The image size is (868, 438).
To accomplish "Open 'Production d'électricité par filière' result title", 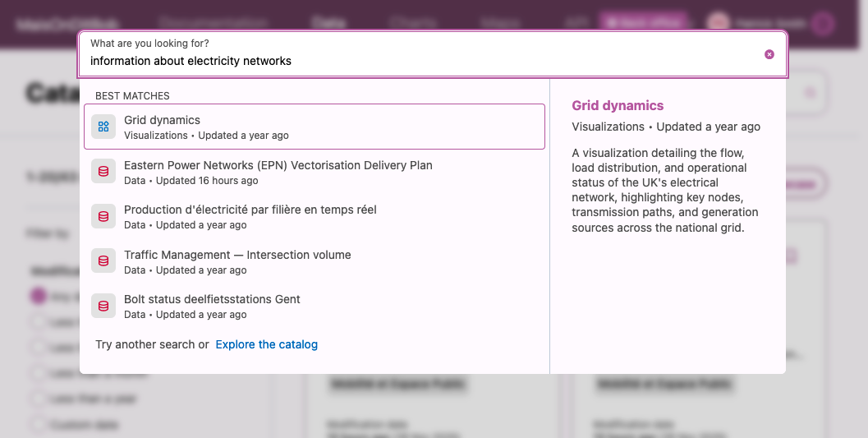I will (x=250, y=210).
